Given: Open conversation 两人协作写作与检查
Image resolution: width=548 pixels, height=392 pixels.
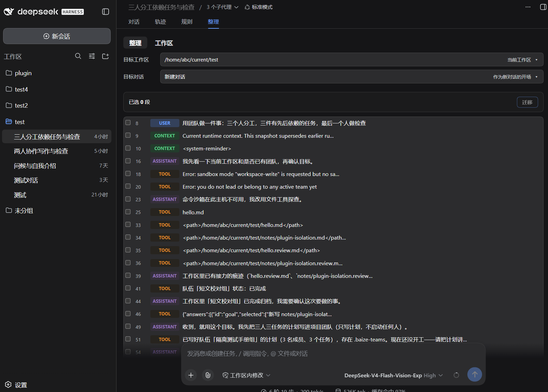Looking at the screenshot, I should pyautogui.click(x=57, y=151).
